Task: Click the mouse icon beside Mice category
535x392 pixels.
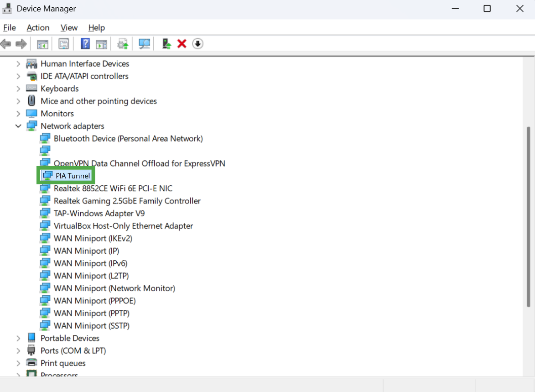Action: [32, 101]
